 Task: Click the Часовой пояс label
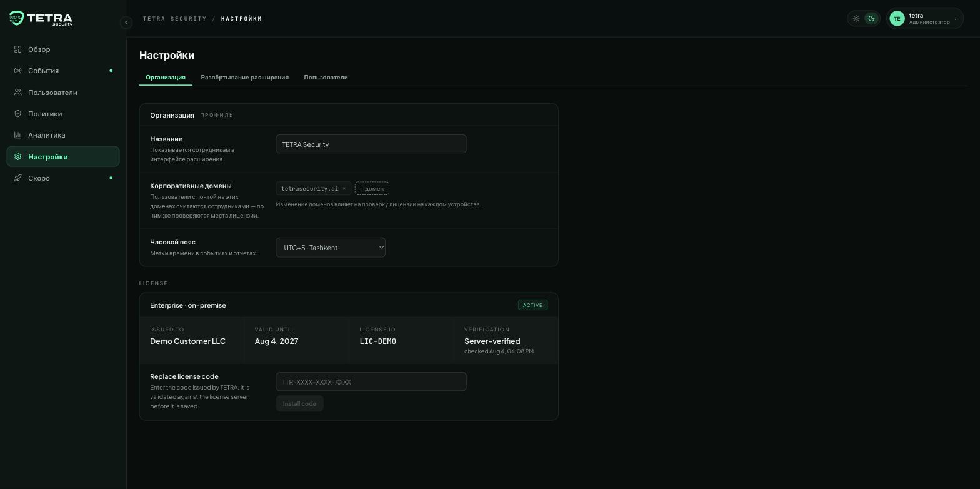[172, 243]
